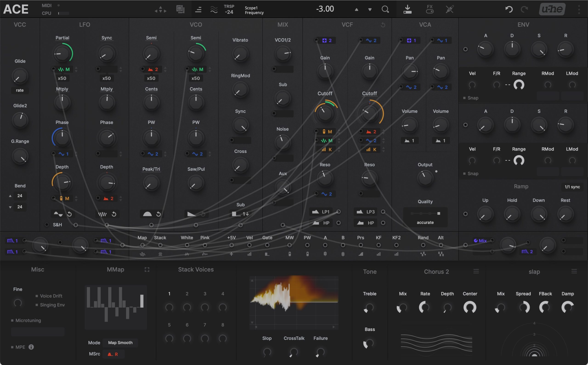588x365 pixels.
Task: Click the Chorus 2 effect title
Action: coord(436,272)
